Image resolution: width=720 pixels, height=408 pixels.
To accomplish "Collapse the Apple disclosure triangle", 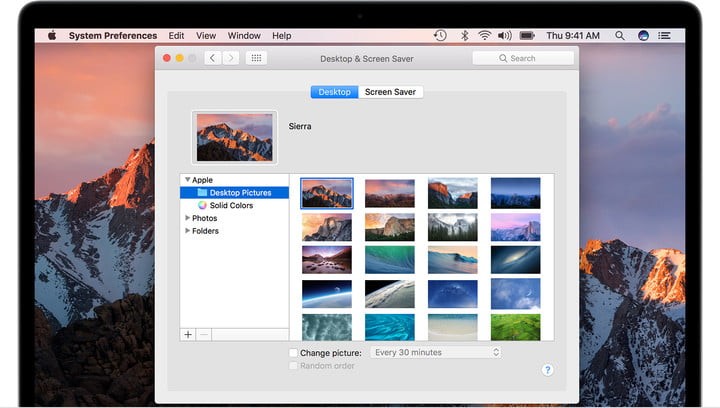I will click(187, 179).
